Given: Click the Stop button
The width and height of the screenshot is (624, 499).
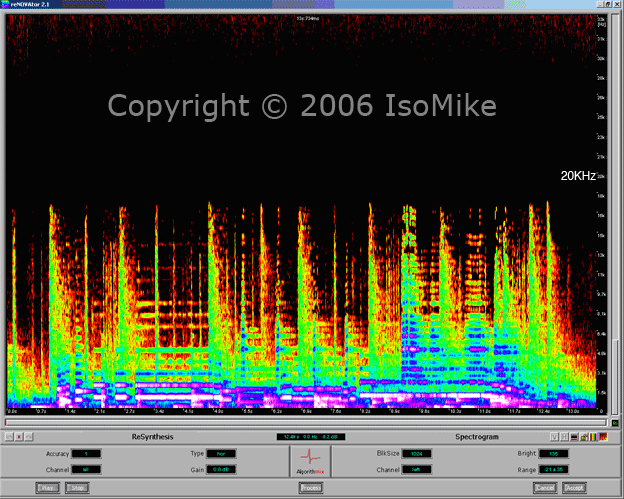Looking at the screenshot, I should coord(77,488).
